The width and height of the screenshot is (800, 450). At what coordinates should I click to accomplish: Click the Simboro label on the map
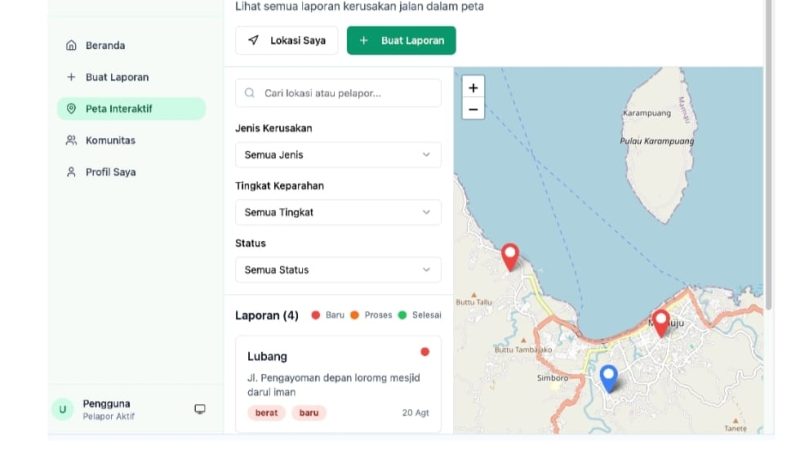[553, 378]
